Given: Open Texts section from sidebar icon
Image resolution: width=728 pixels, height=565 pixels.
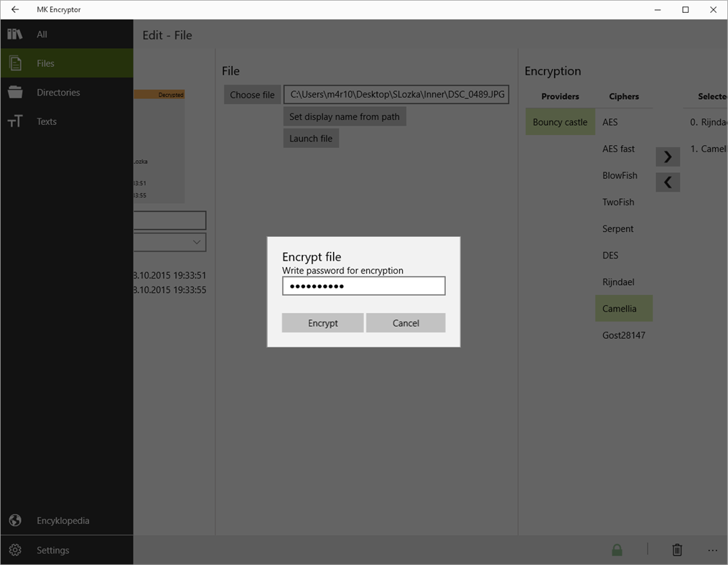Looking at the screenshot, I should click(x=14, y=121).
